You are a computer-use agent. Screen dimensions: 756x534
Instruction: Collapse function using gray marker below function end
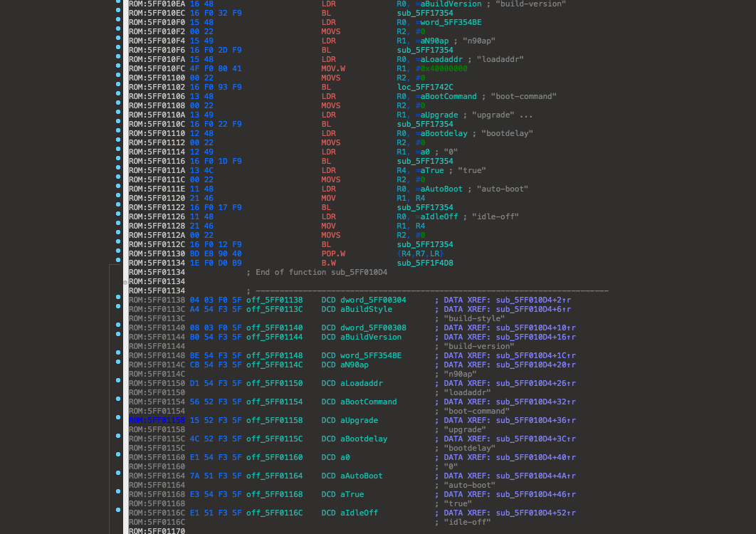click(x=125, y=282)
